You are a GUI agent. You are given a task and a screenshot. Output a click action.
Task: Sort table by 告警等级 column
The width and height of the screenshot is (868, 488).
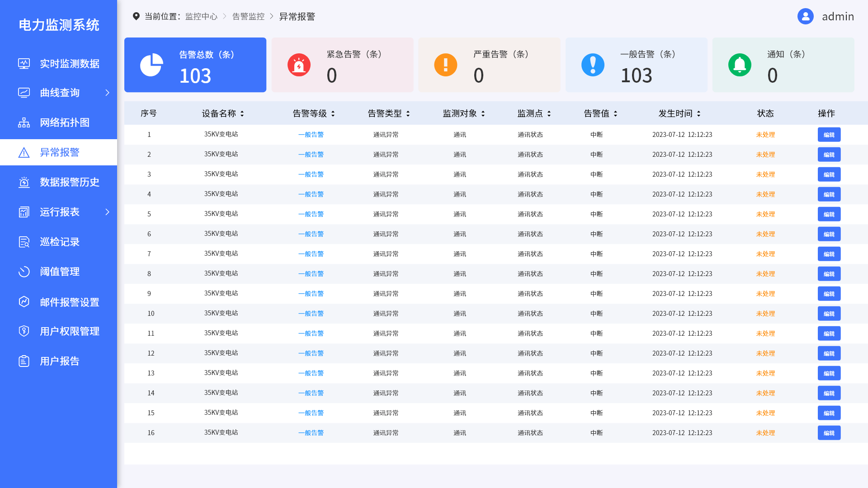point(333,113)
